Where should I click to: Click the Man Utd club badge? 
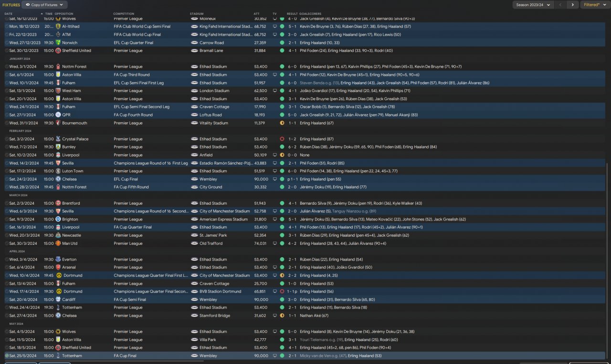58,243
